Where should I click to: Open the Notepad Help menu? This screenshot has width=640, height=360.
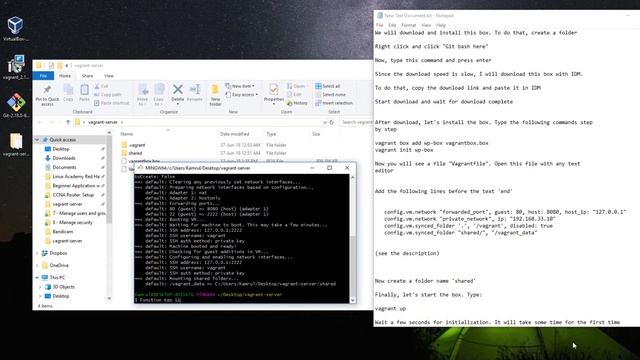(441, 25)
